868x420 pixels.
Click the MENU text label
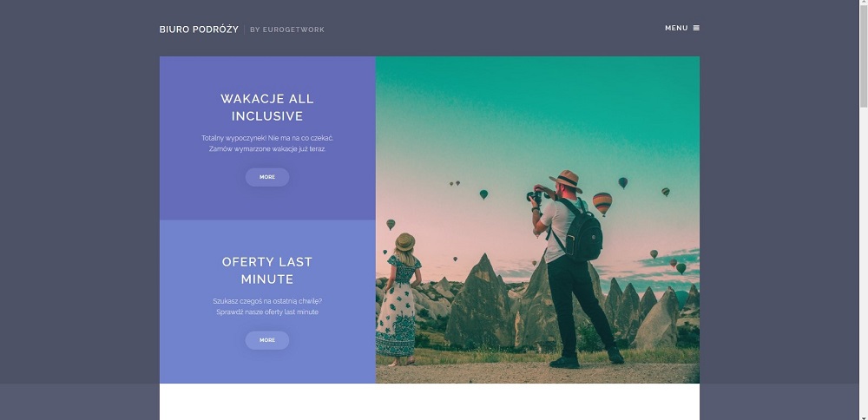[x=676, y=29]
